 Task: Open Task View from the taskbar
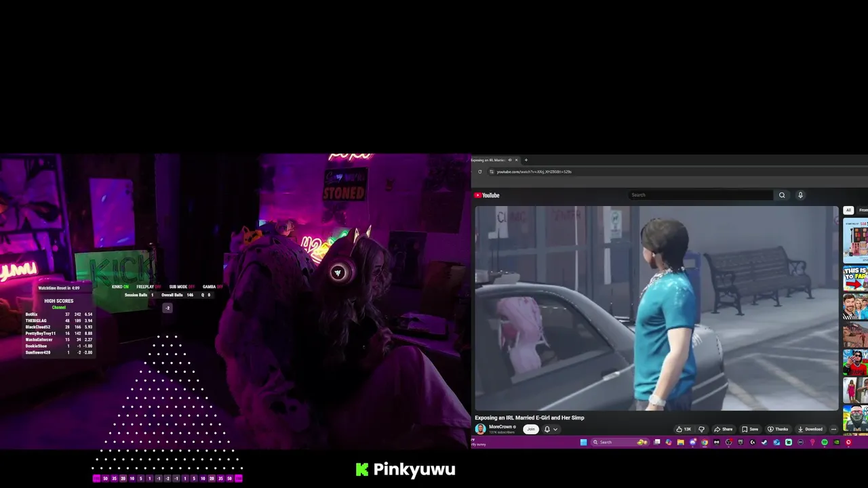point(656,442)
